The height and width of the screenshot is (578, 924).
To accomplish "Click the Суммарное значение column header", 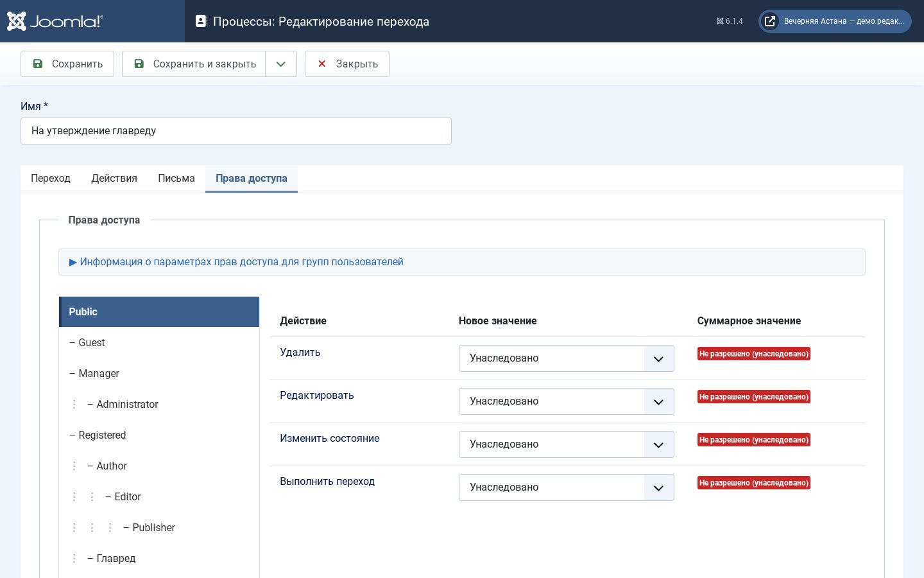I will click(x=749, y=321).
